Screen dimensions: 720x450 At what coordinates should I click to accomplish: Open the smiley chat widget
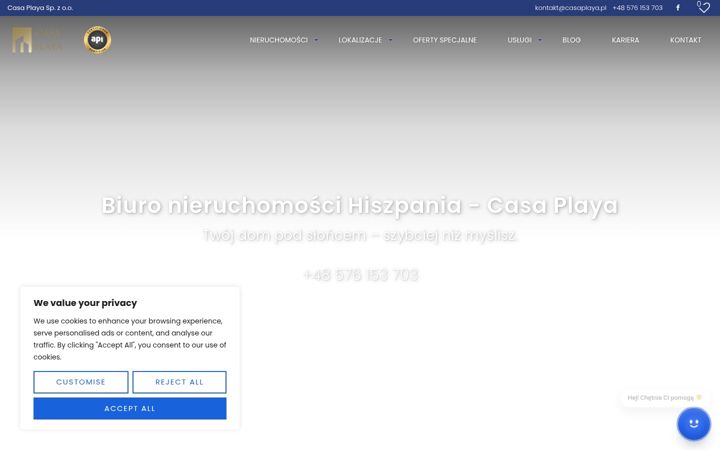click(693, 423)
